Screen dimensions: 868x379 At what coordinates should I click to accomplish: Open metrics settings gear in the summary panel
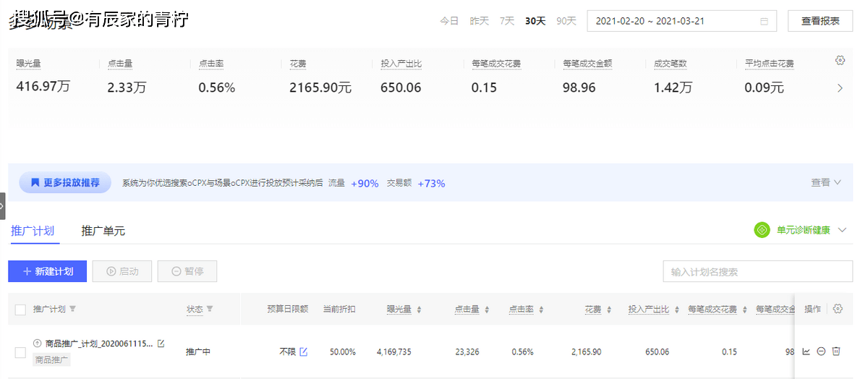pyautogui.click(x=840, y=61)
